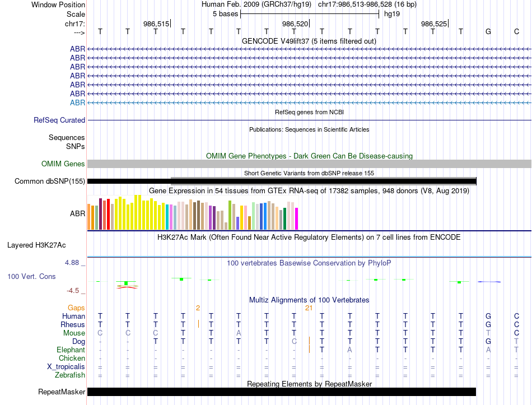Click the blue PhyloP mark under base G
The height and width of the screenshot is (405, 532).
[x=489, y=281]
